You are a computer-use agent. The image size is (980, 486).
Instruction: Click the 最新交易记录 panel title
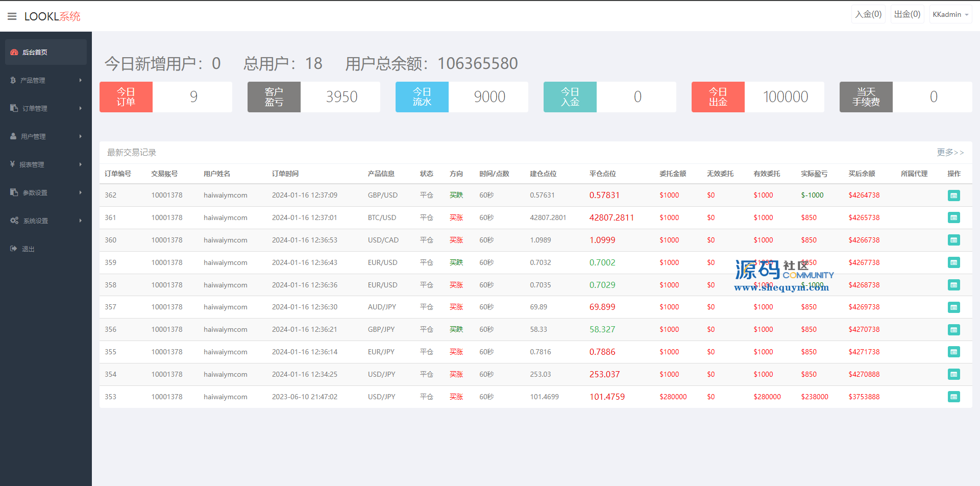132,152
